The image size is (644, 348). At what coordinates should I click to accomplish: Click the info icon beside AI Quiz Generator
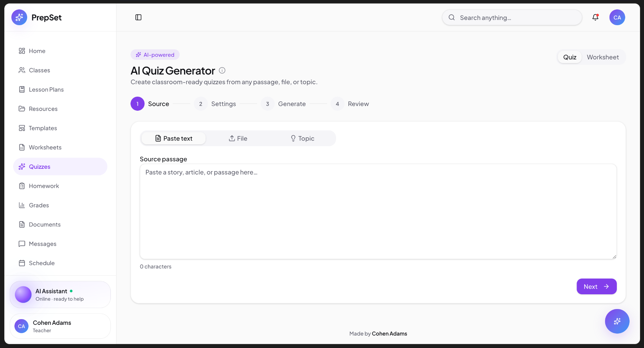222,70
